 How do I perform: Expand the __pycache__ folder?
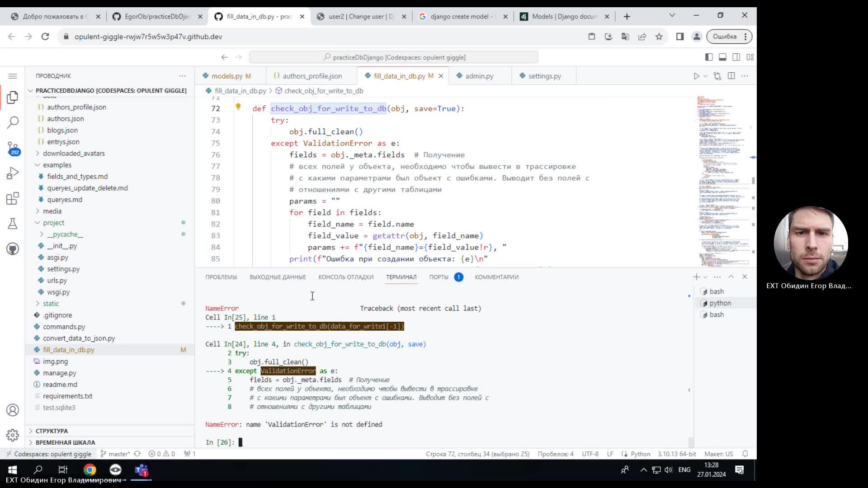tap(65, 234)
